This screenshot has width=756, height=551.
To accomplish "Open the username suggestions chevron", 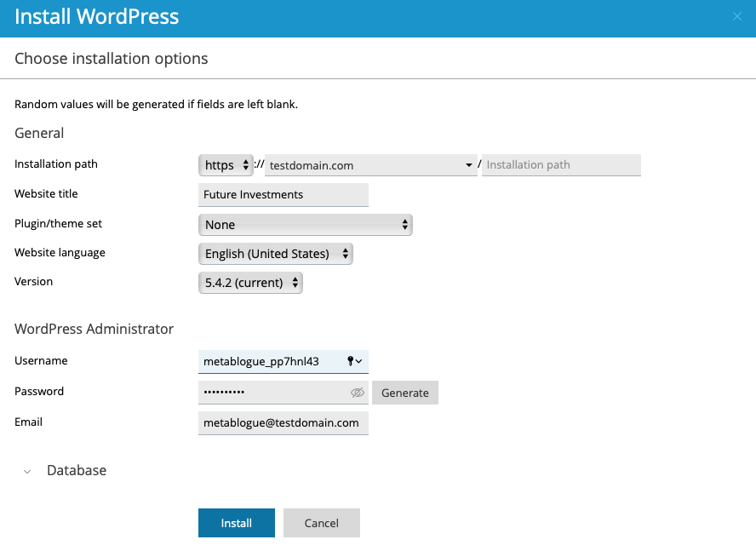I will click(x=360, y=361).
